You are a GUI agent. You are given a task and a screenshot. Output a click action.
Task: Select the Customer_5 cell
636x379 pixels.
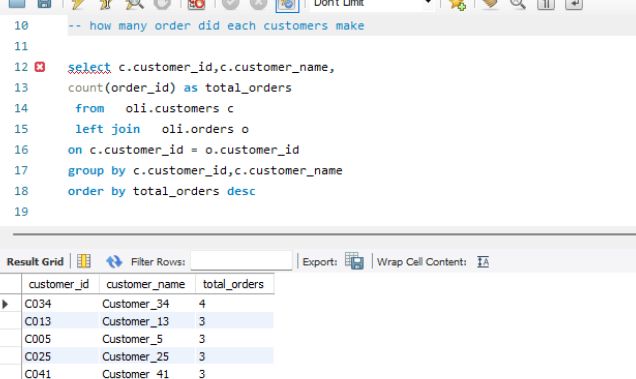[x=147, y=339]
